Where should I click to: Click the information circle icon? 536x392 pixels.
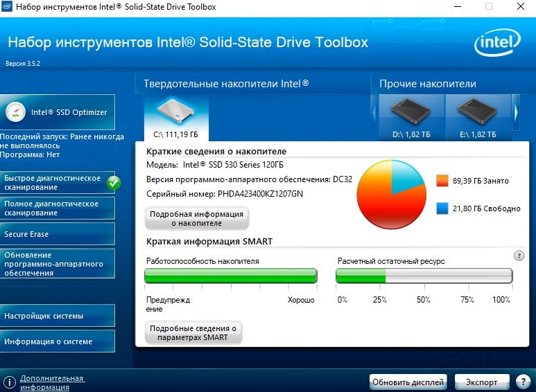9,382
